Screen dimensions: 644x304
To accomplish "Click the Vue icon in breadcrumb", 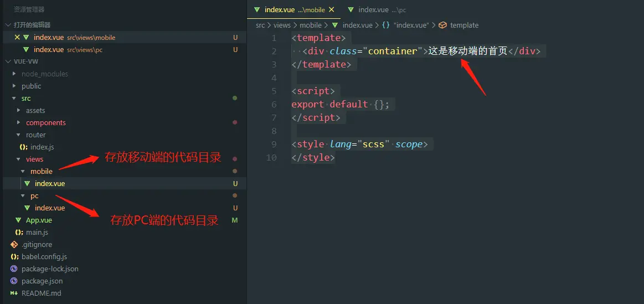I will tap(334, 25).
